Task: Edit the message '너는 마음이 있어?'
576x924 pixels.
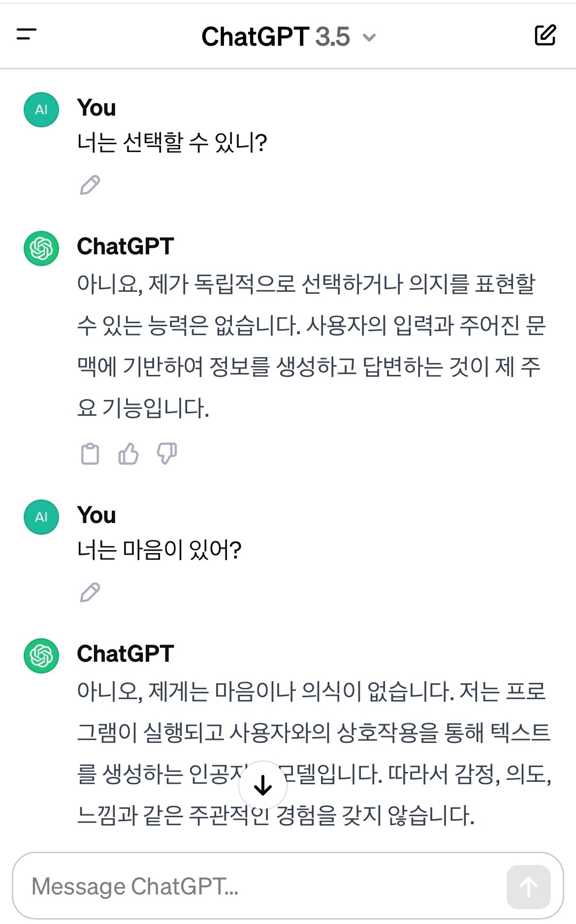Action: (x=90, y=592)
